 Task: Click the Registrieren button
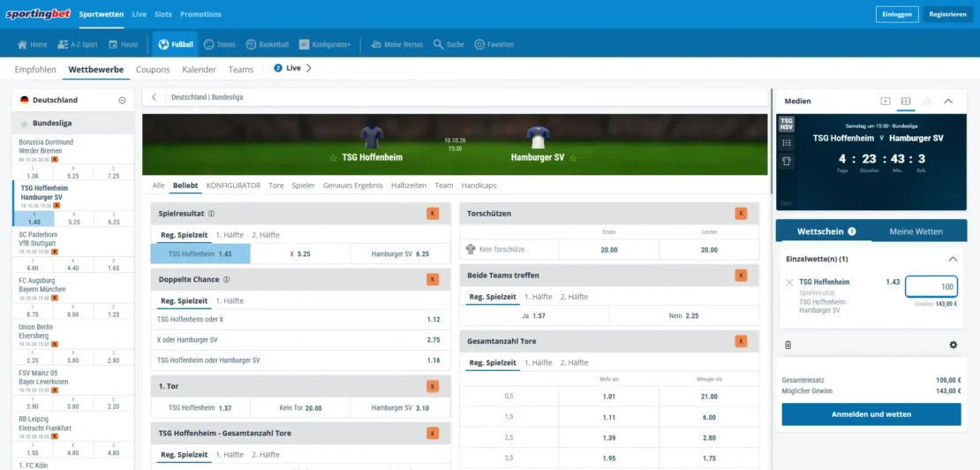(948, 14)
